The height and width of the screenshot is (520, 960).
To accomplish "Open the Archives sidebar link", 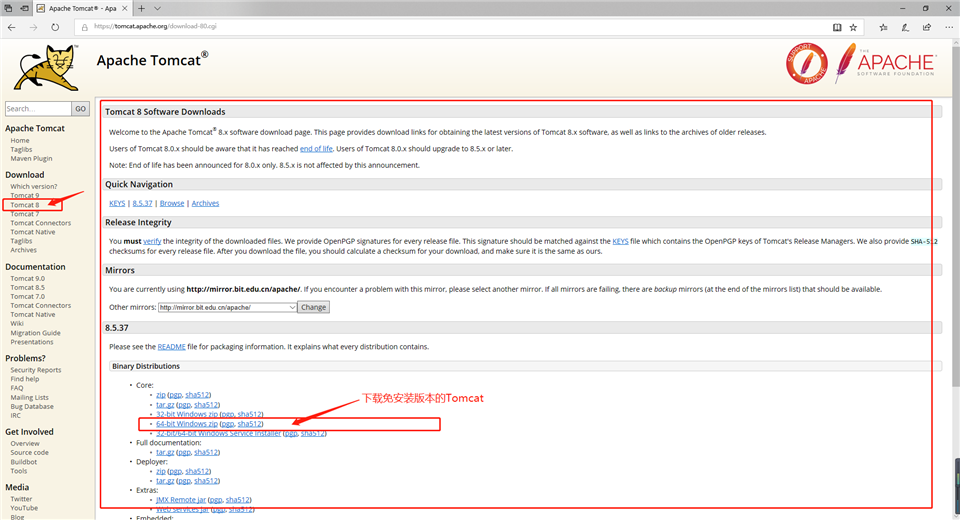I will [x=23, y=250].
